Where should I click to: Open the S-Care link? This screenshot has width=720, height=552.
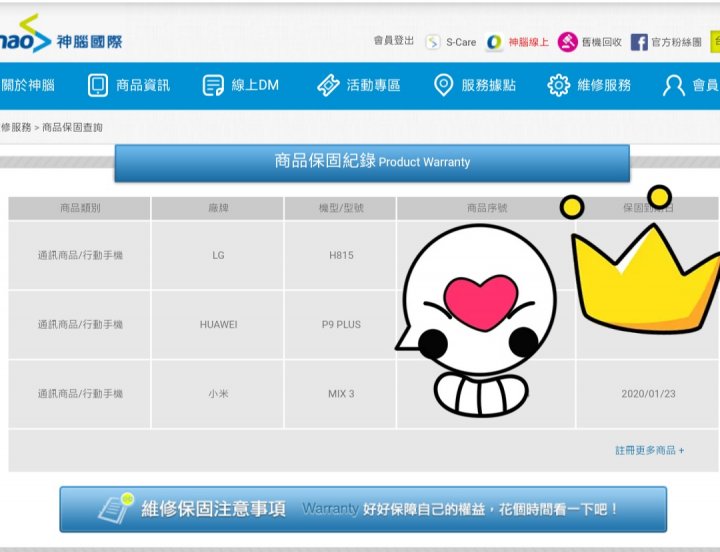[x=461, y=42]
